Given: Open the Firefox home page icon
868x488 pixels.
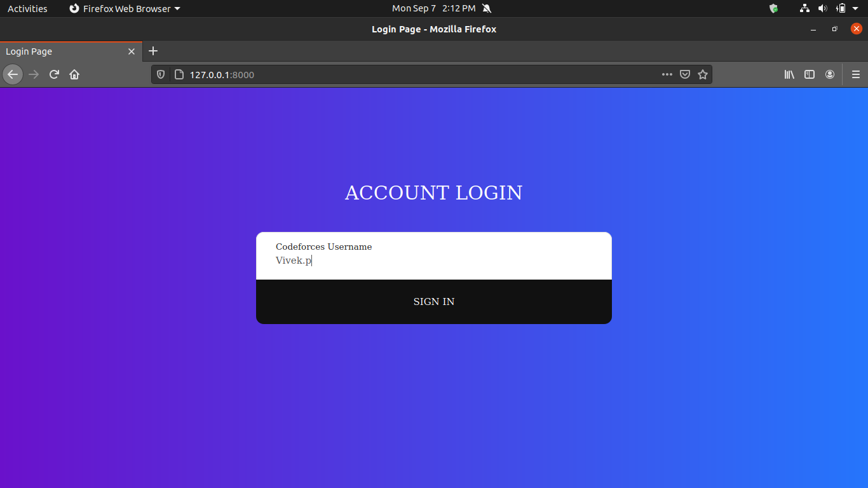Looking at the screenshot, I should click(x=74, y=74).
